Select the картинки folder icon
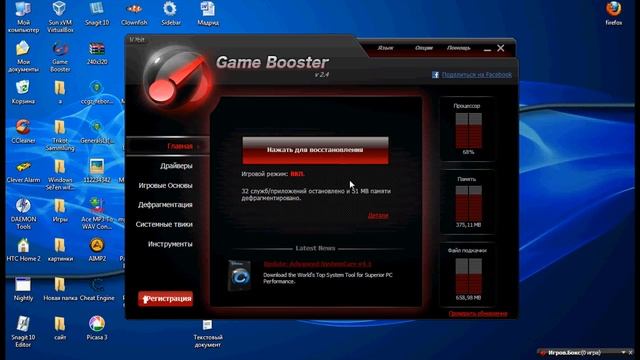The image size is (640, 360). pos(60,250)
